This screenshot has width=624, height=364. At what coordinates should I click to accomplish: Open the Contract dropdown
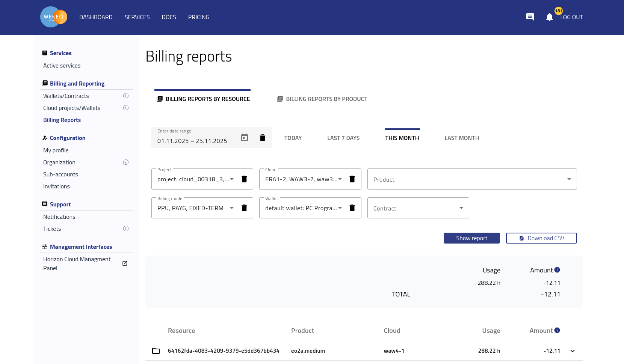pyautogui.click(x=418, y=208)
